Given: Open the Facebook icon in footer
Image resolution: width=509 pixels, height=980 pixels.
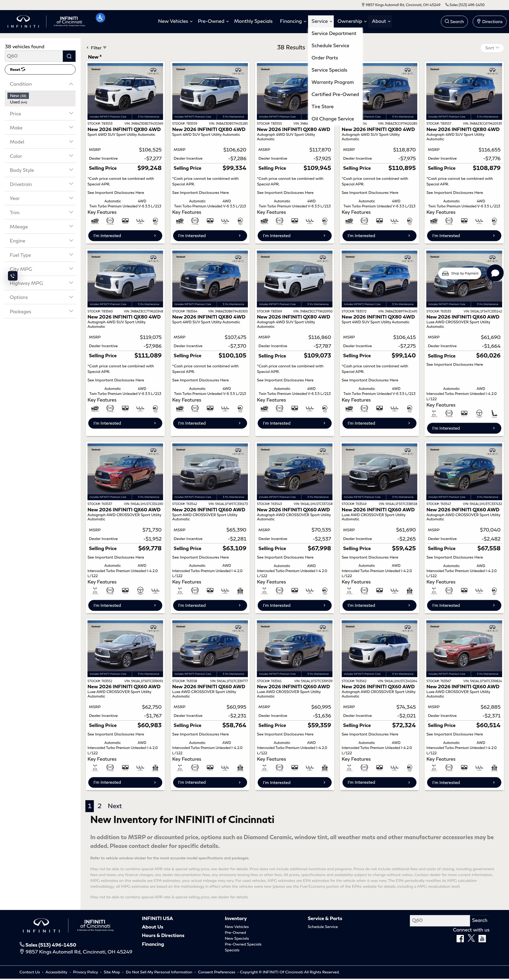Looking at the screenshot, I should tap(460, 939).
